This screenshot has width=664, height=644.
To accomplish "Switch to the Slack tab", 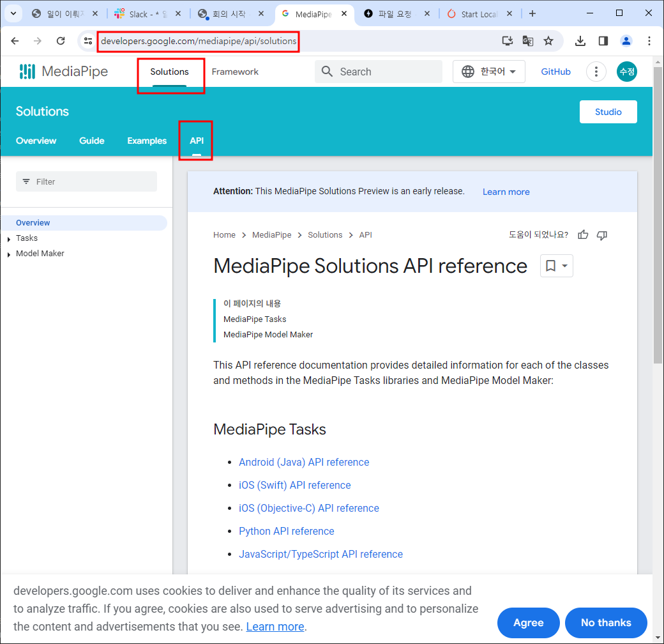I will tap(146, 13).
